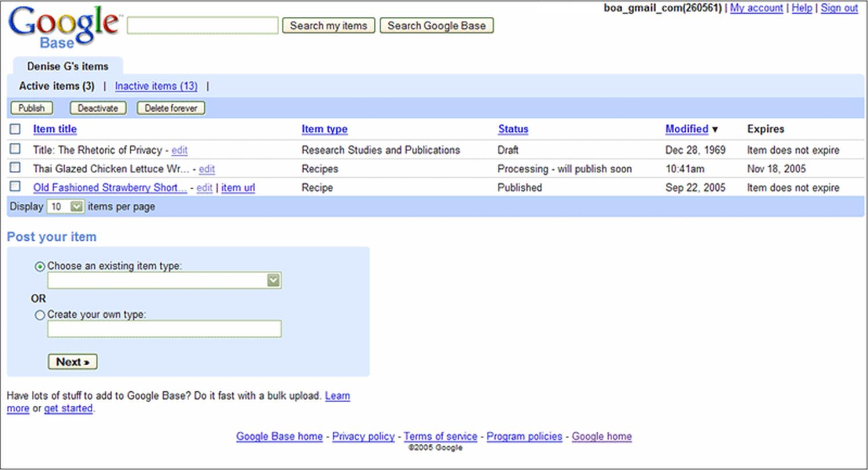This screenshot has width=868, height=470.
Task: Check the Old Fashioned Strawberry item checkbox
Action: 15,186
